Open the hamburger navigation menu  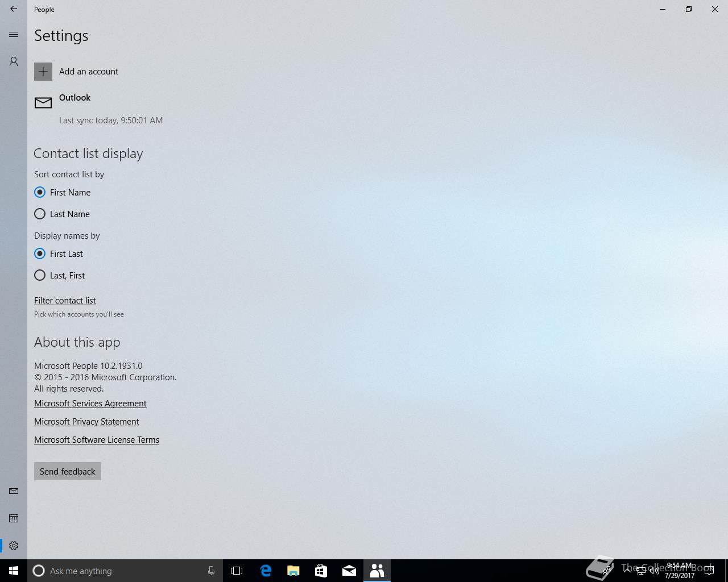(x=14, y=35)
